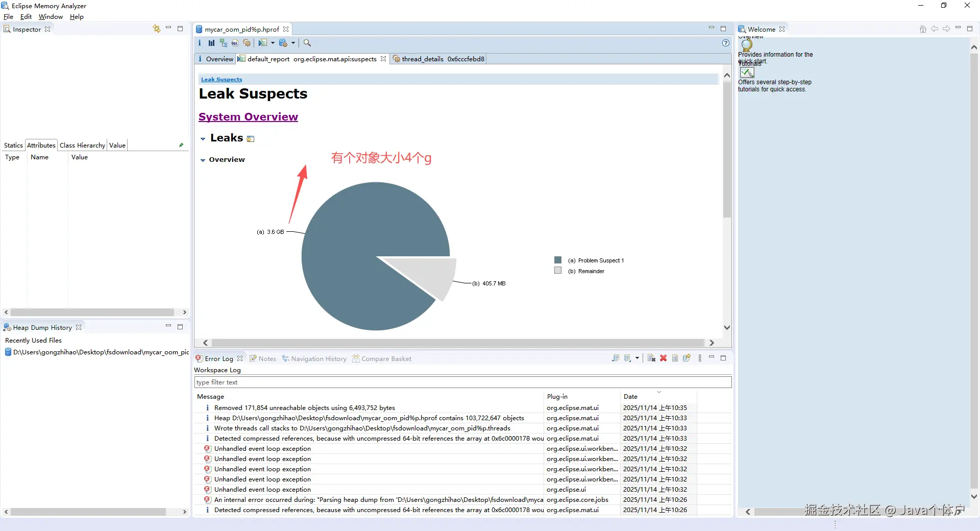Click the Problem Suspect 1 legend swatch
Image resolution: width=980 pixels, height=531 pixels.
[x=558, y=260]
